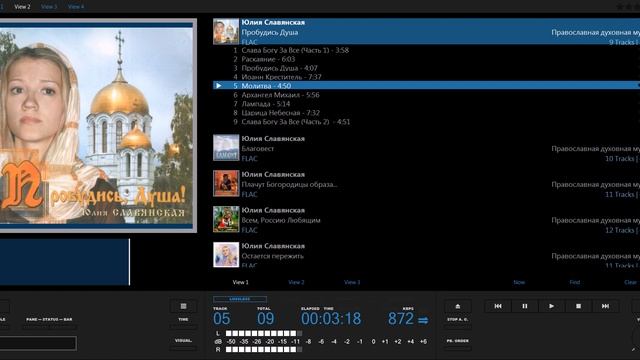
Task: Click the 872 kbps readout
Action: pos(401,319)
